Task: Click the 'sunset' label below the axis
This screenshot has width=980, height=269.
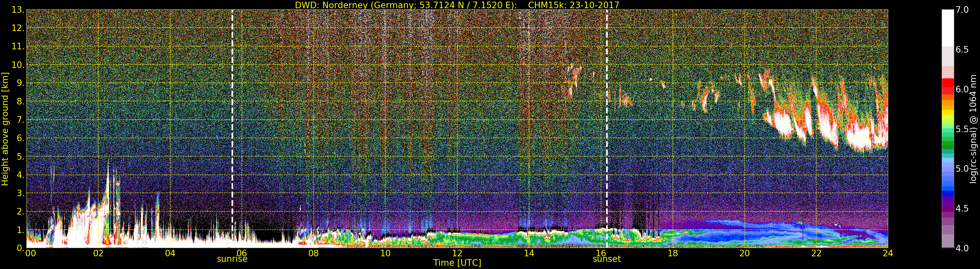Action: [607, 259]
